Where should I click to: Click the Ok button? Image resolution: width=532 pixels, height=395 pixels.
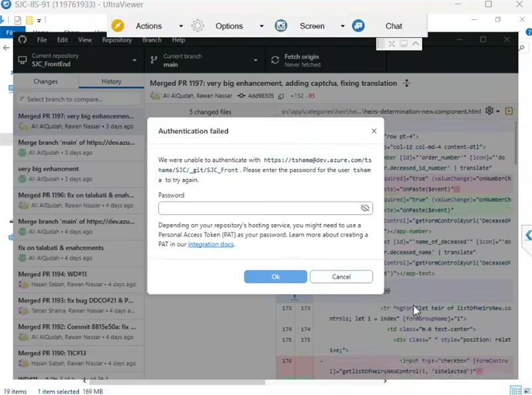click(275, 277)
